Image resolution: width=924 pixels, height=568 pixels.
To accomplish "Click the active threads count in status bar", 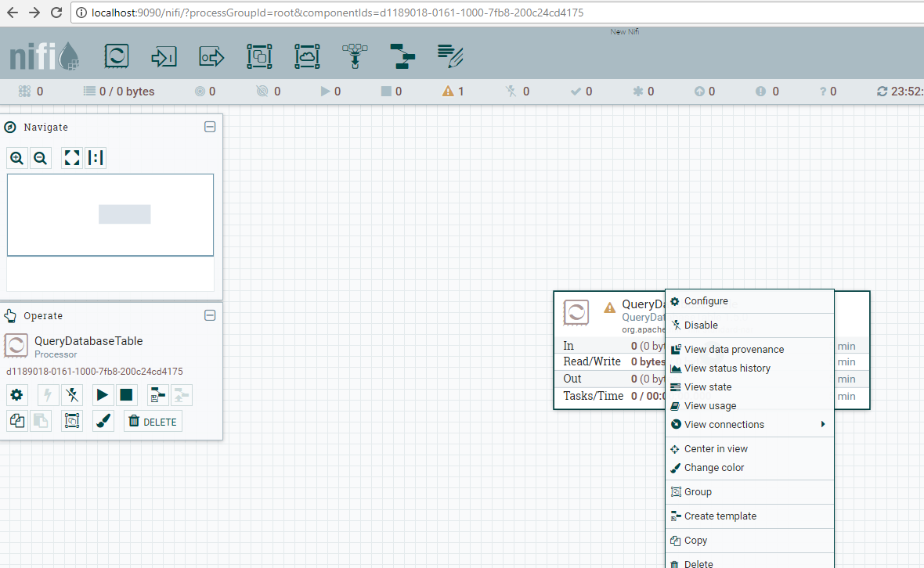I will 30,92.
